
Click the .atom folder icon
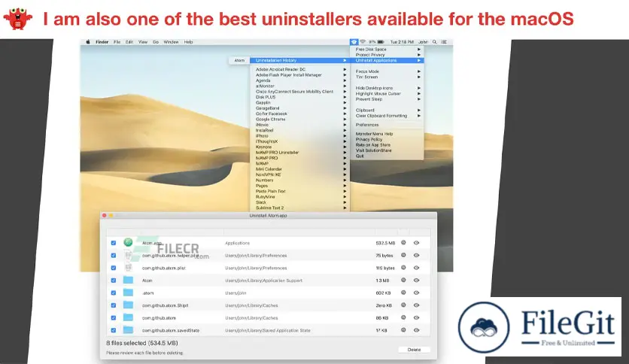128,293
